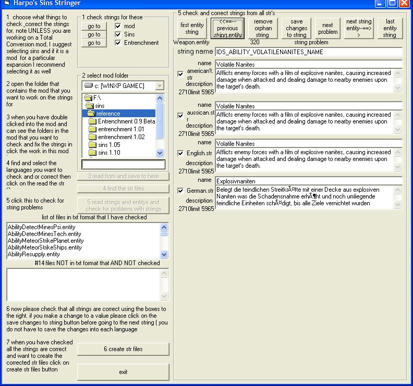Viewport: 413px width, 386px height.
Task: Click the string name input field
Action: pyautogui.click(x=308, y=52)
